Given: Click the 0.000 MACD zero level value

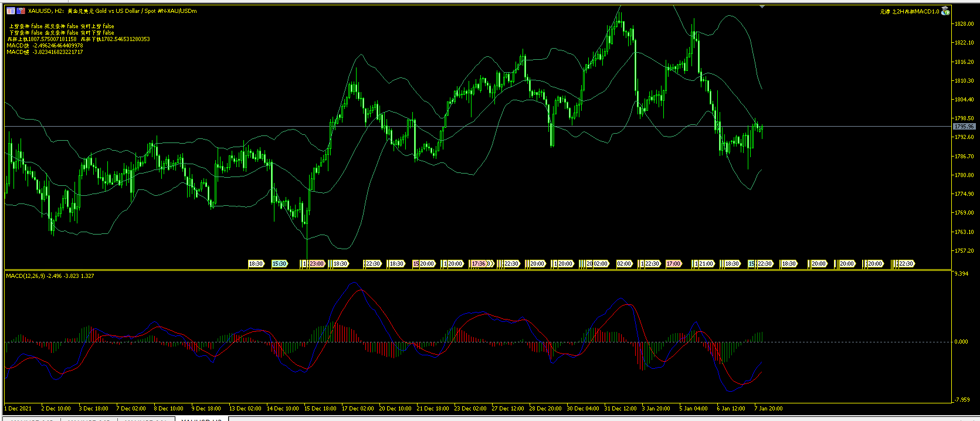Looking at the screenshot, I should (961, 341).
